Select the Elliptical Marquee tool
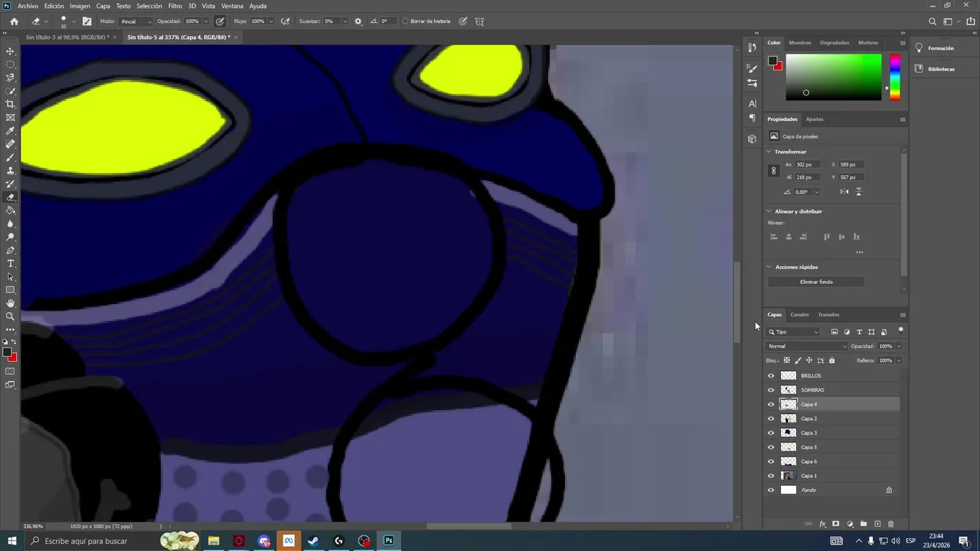The height and width of the screenshot is (551, 980). (x=11, y=64)
